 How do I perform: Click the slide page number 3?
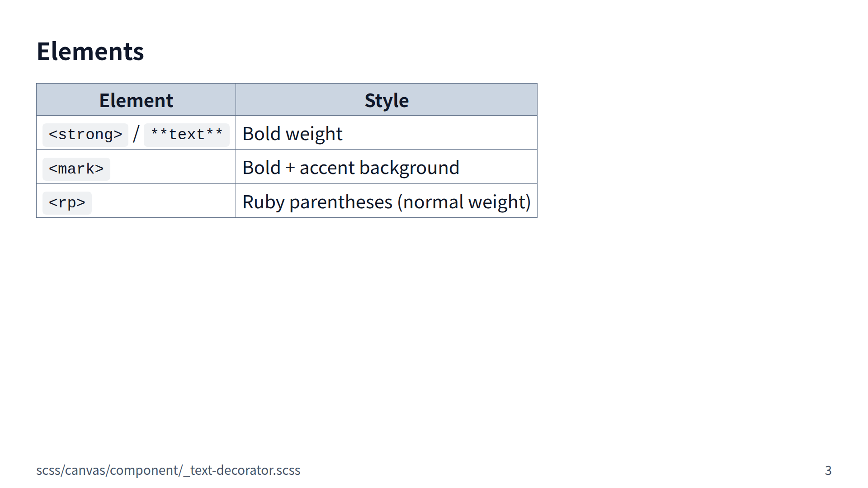click(828, 470)
